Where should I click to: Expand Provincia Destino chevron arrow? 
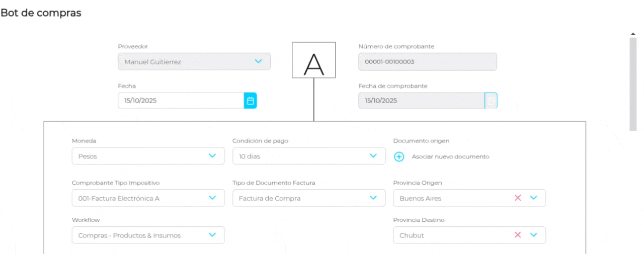(534, 235)
